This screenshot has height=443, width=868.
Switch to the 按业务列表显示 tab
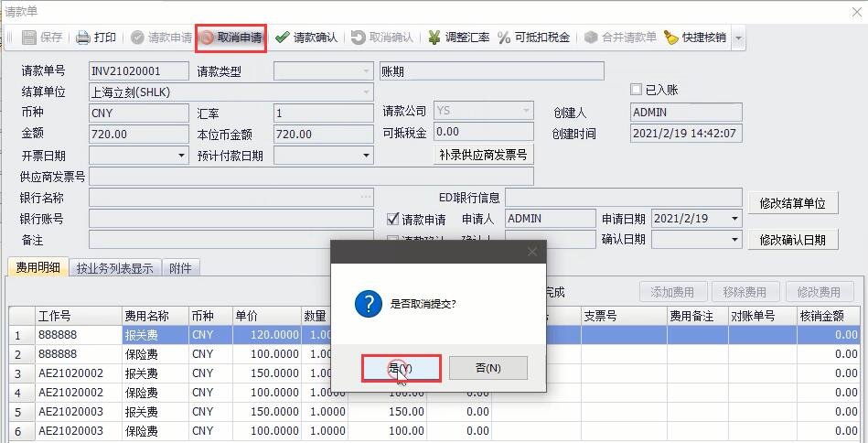click(x=114, y=268)
